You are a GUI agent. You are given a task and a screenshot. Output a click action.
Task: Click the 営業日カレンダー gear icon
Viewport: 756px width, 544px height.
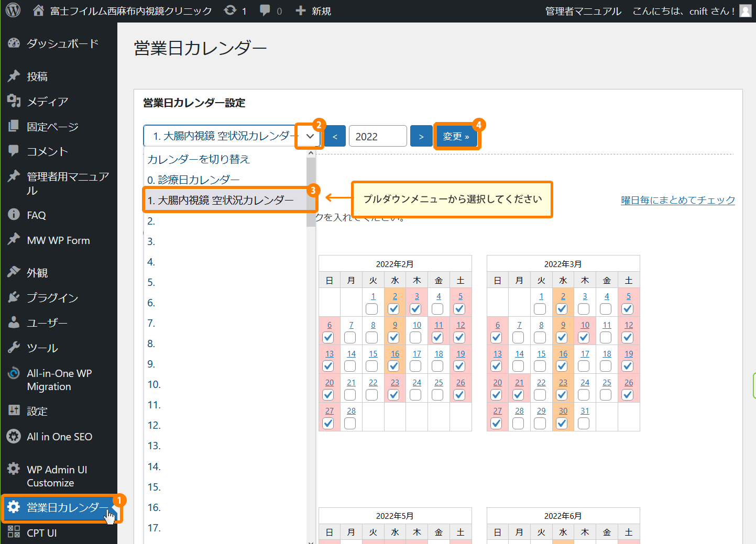coord(14,507)
